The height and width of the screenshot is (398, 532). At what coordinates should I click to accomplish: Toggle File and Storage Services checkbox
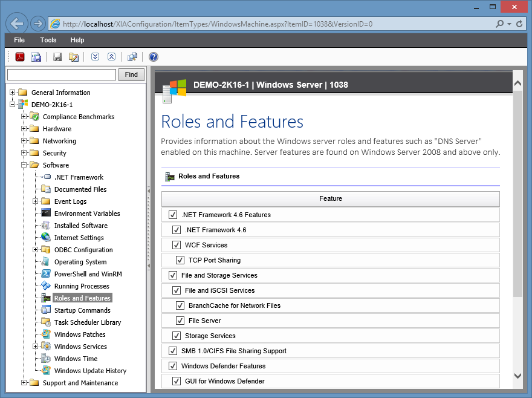pyautogui.click(x=173, y=275)
